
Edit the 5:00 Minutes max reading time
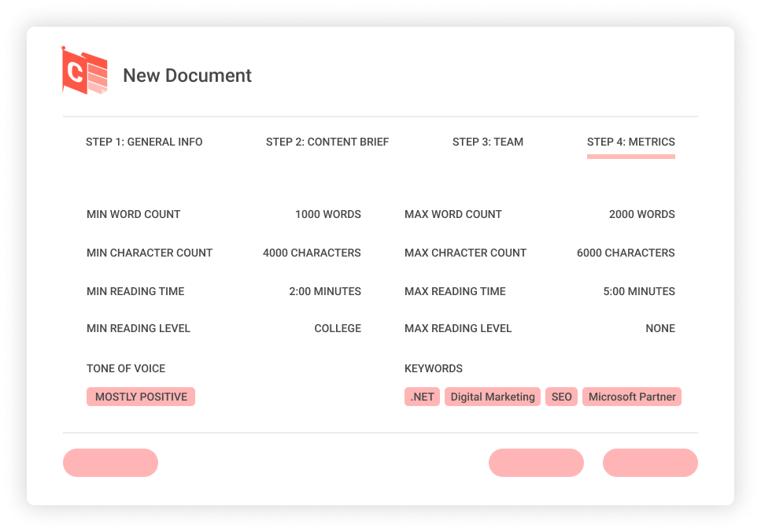pyautogui.click(x=638, y=291)
